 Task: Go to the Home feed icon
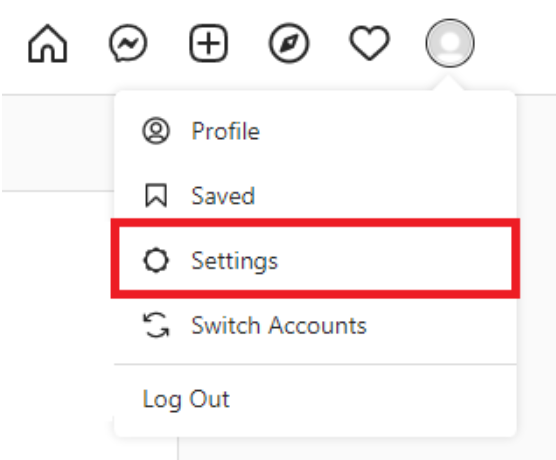click(x=48, y=44)
